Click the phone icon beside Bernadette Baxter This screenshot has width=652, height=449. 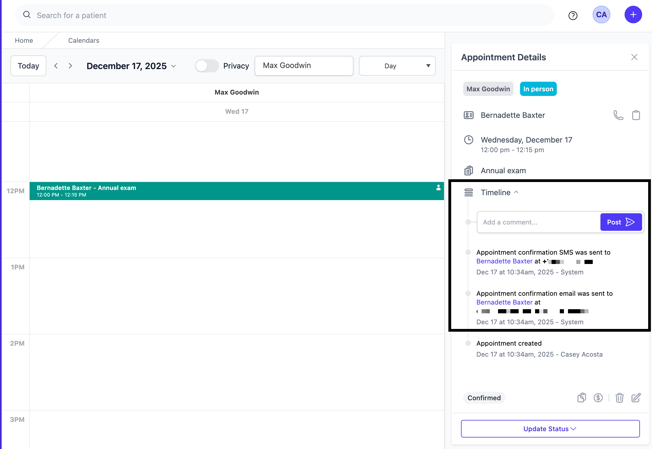618,116
